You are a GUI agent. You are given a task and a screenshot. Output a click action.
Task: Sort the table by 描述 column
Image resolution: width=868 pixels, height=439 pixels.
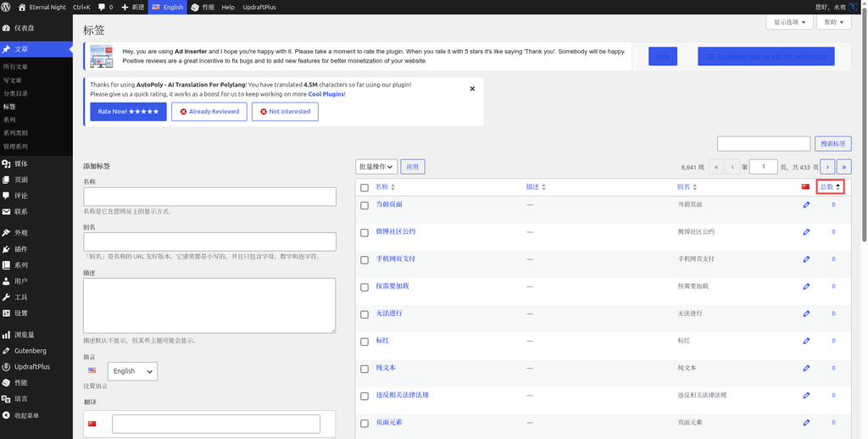coord(536,187)
